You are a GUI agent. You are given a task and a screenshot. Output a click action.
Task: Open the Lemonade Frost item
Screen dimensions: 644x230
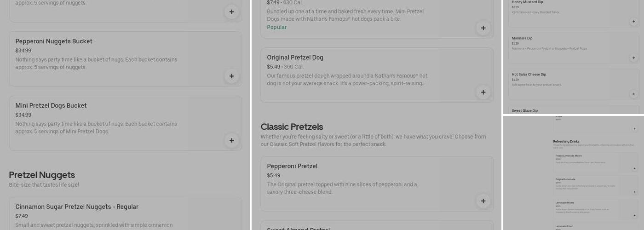pos(563,226)
